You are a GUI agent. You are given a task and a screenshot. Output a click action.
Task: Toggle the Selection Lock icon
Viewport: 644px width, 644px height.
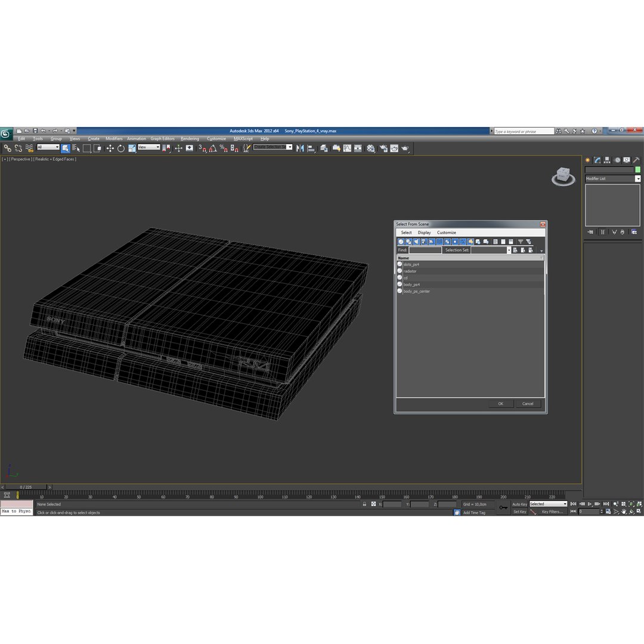364,504
